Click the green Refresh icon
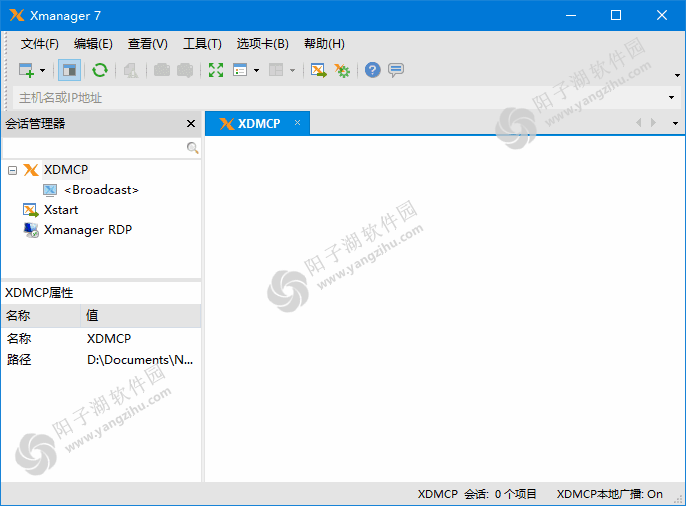This screenshot has width=686, height=506. tap(100, 70)
